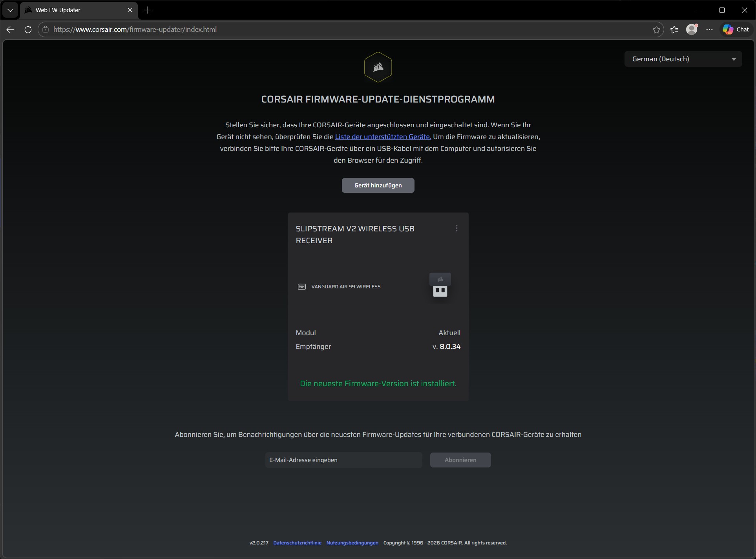Viewport: 756px width, 559px height.
Task: Open the favorites list icon
Action: (674, 29)
